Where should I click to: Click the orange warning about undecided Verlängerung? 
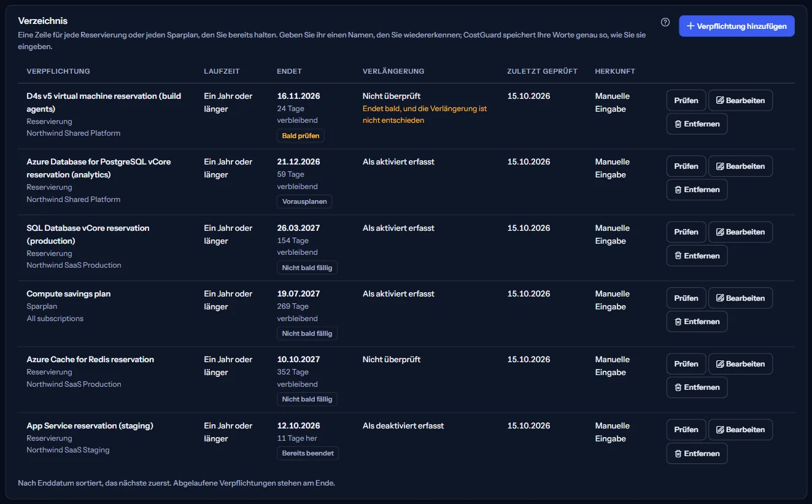pyautogui.click(x=425, y=114)
